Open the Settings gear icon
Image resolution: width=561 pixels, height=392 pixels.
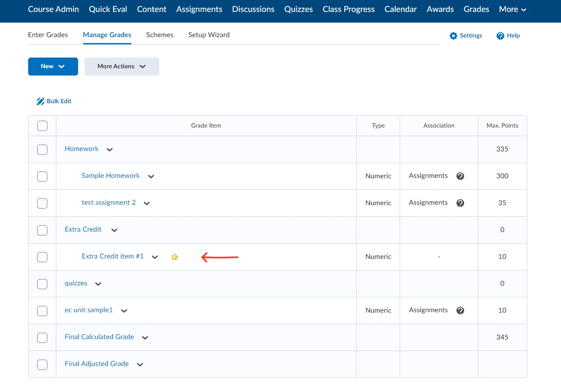[x=453, y=36]
